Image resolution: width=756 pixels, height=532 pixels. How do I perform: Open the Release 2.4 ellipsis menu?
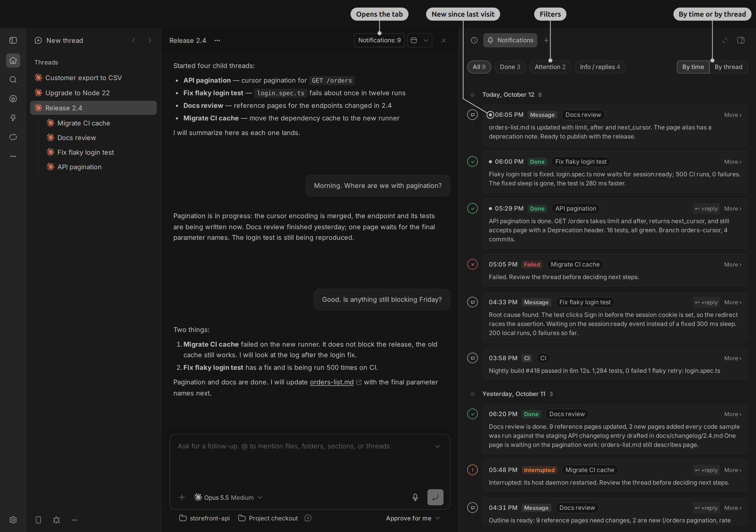tap(217, 40)
